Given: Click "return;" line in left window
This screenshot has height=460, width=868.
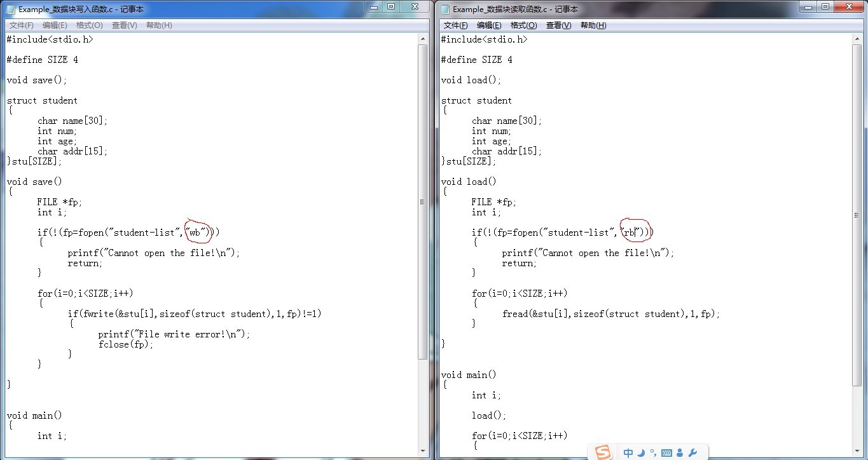Looking at the screenshot, I should 85,263.
